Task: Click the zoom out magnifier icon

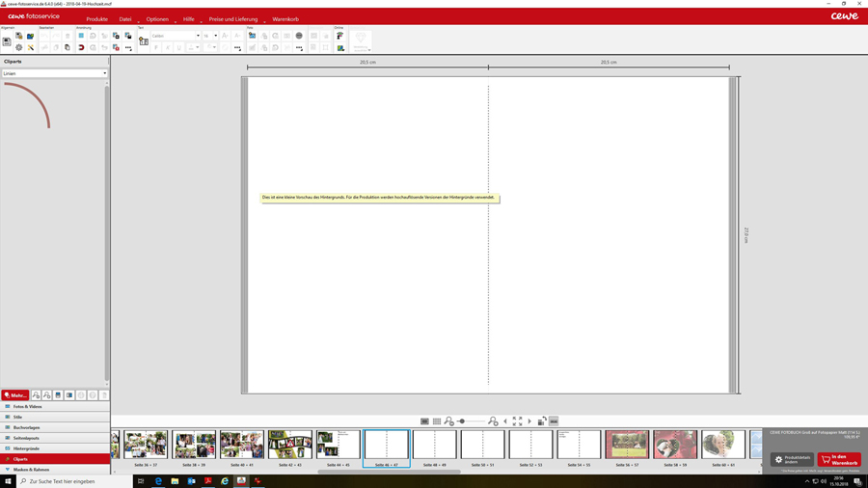Action: pos(448,421)
